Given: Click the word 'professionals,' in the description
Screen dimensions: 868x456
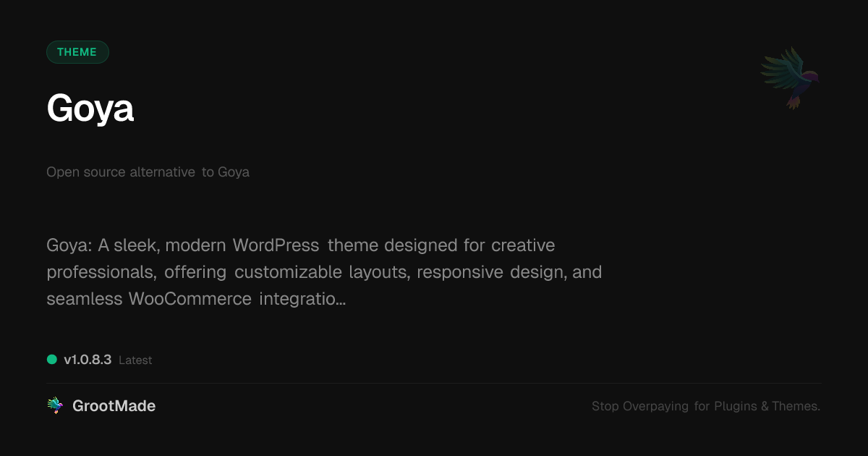Looking at the screenshot, I should pyautogui.click(x=102, y=272).
